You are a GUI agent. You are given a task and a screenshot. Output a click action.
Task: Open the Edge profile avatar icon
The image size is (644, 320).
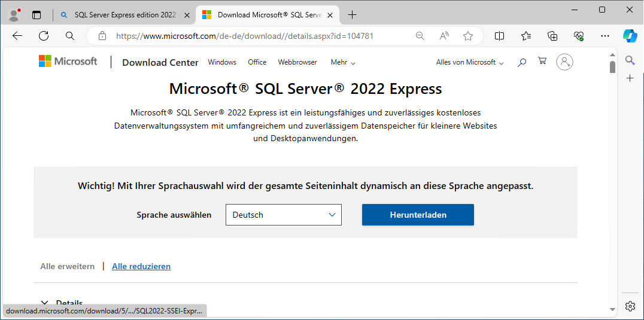(x=14, y=15)
